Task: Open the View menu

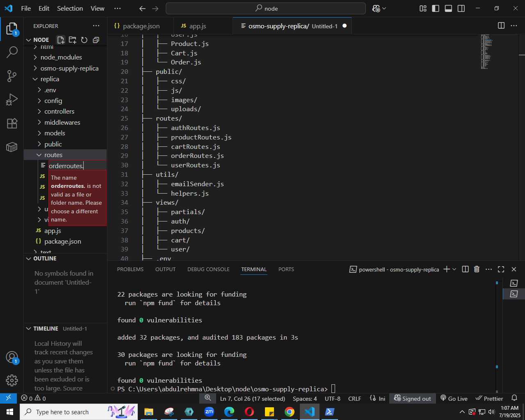Action: point(98,8)
